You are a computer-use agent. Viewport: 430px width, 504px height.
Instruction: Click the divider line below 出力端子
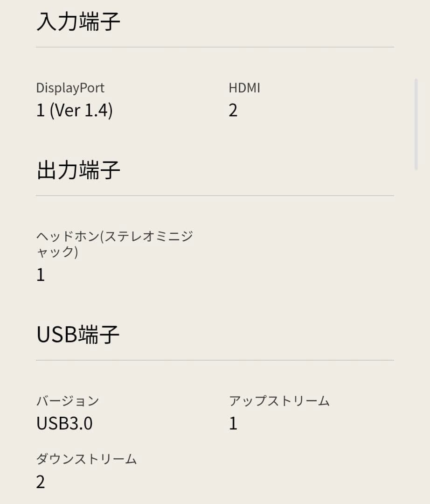(215, 196)
